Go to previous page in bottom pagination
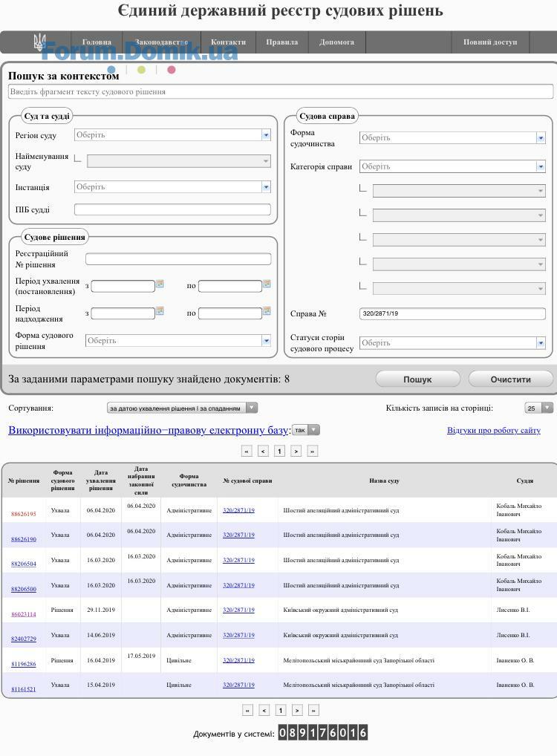The image size is (557, 756). (x=264, y=710)
